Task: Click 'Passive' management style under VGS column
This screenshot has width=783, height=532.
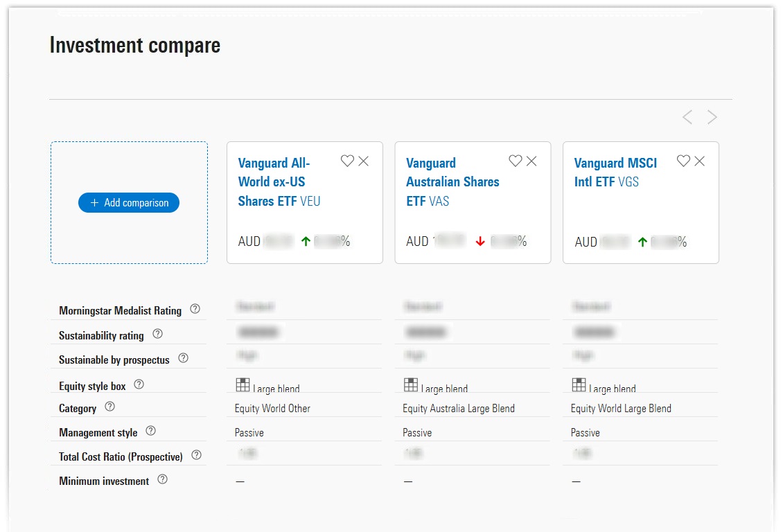Action: click(x=586, y=433)
